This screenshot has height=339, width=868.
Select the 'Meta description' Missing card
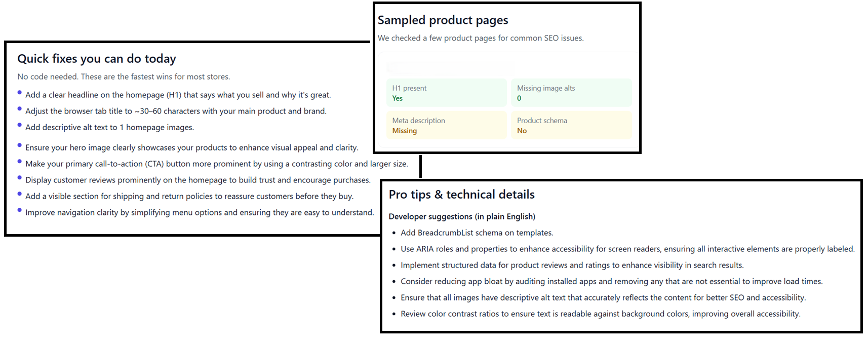tap(446, 125)
